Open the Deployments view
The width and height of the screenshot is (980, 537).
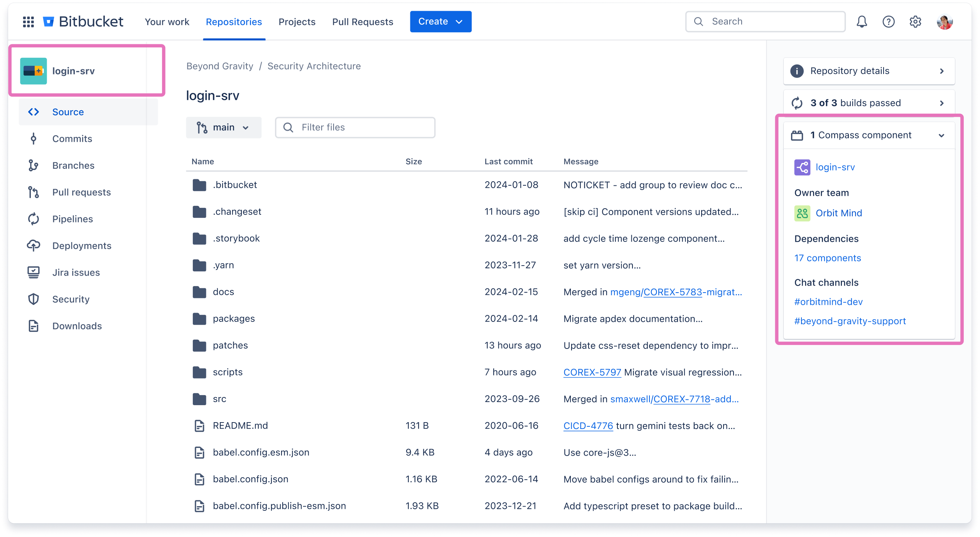[x=81, y=246]
